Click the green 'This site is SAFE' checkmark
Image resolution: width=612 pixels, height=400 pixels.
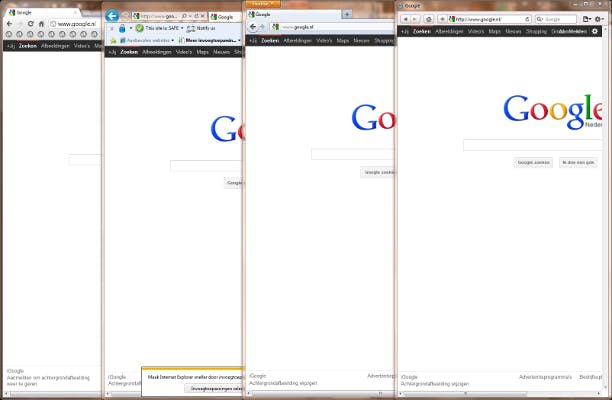click(140, 28)
